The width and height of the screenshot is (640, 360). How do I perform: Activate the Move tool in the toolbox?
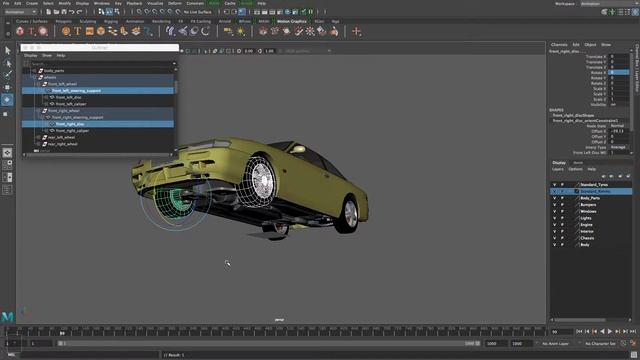(x=7, y=87)
